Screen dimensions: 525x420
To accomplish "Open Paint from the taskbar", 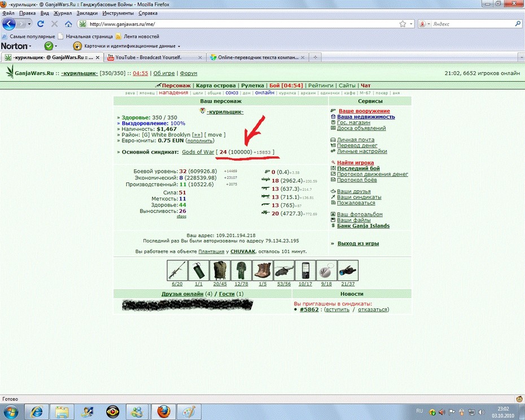I will pyautogui.click(x=189, y=412).
